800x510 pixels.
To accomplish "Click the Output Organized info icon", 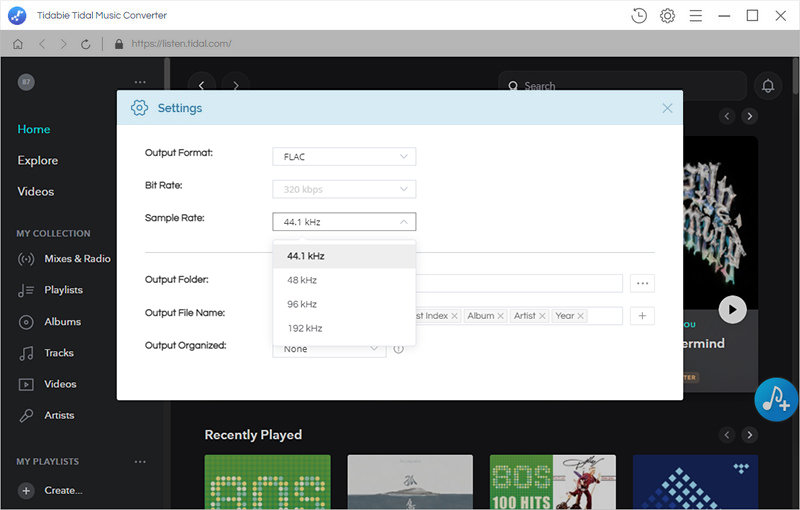I will (398, 349).
